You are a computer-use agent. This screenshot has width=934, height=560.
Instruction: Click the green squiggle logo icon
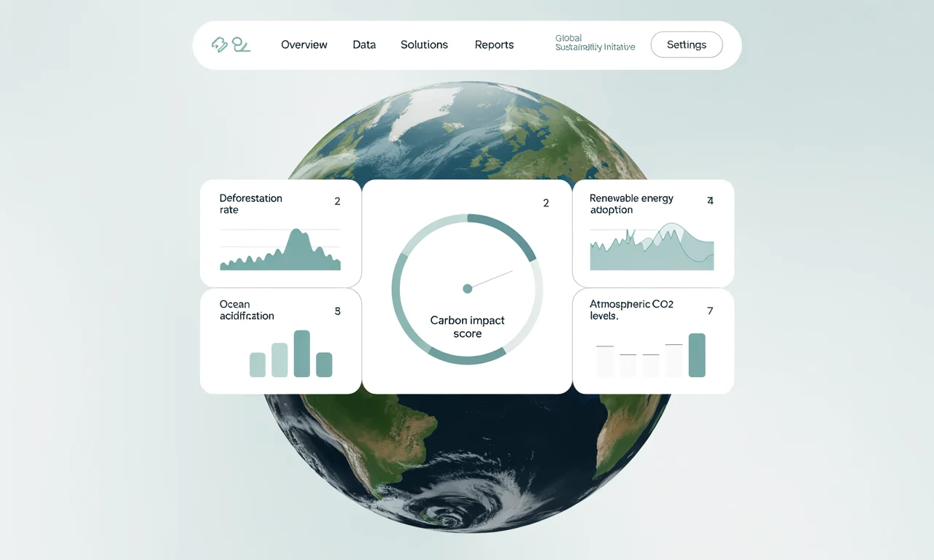click(x=241, y=45)
